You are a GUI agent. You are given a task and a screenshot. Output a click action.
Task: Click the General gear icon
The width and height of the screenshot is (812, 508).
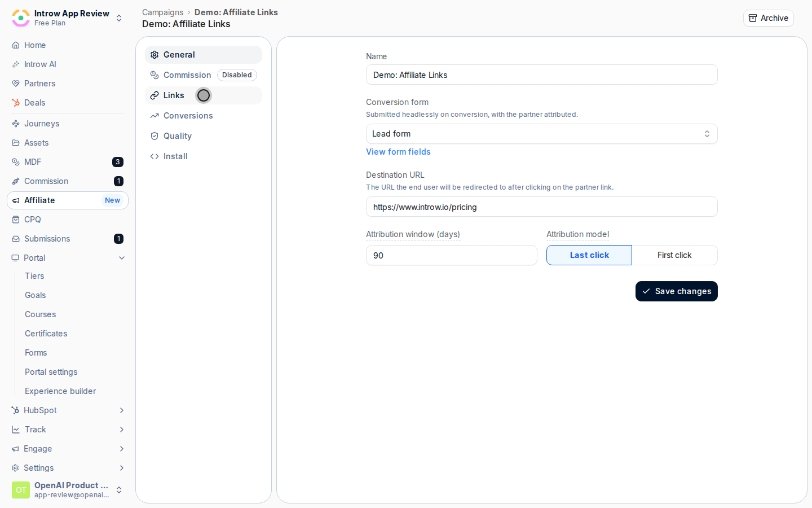pos(155,55)
